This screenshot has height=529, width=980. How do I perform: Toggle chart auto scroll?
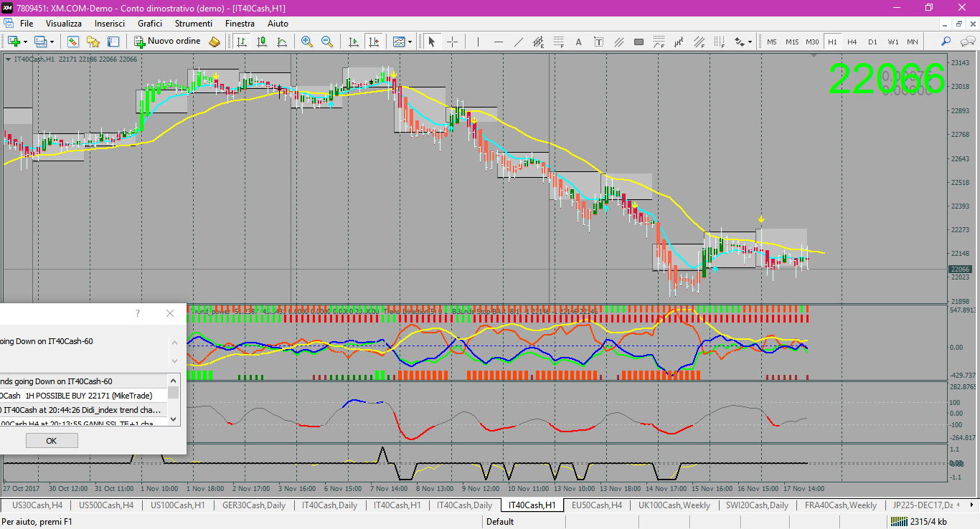click(354, 42)
